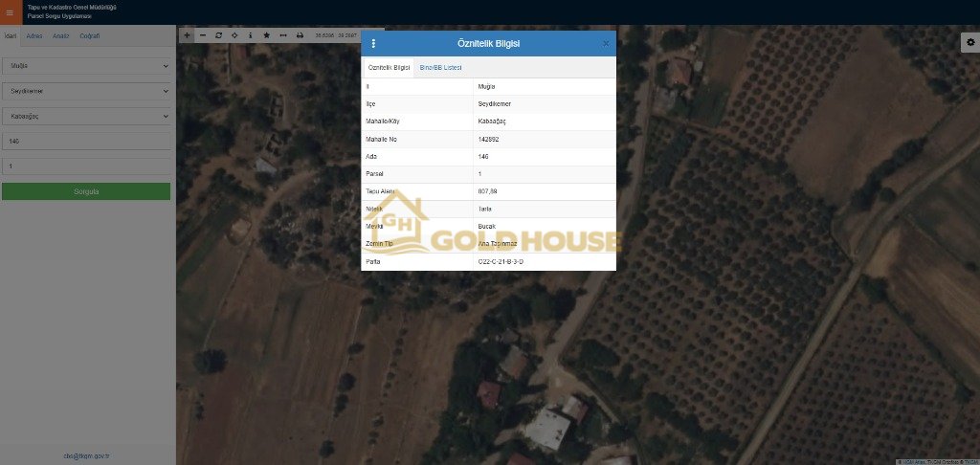
Task: Click the refresh map icon
Action: coord(218,34)
